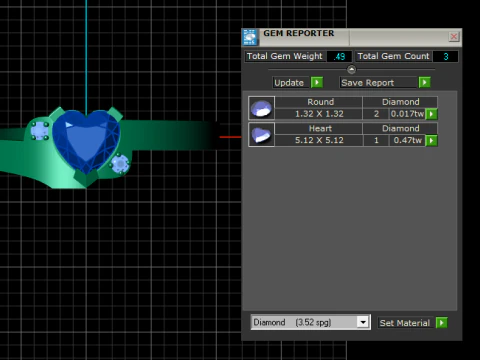Click the Diamond material cell in Round row

click(400, 102)
